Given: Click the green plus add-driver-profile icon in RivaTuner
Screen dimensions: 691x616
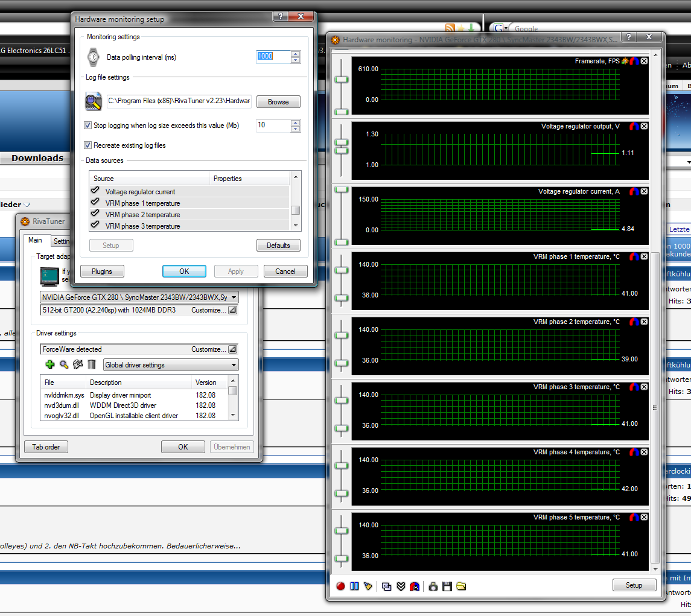Looking at the screenshot, I should tap(50, 364).
